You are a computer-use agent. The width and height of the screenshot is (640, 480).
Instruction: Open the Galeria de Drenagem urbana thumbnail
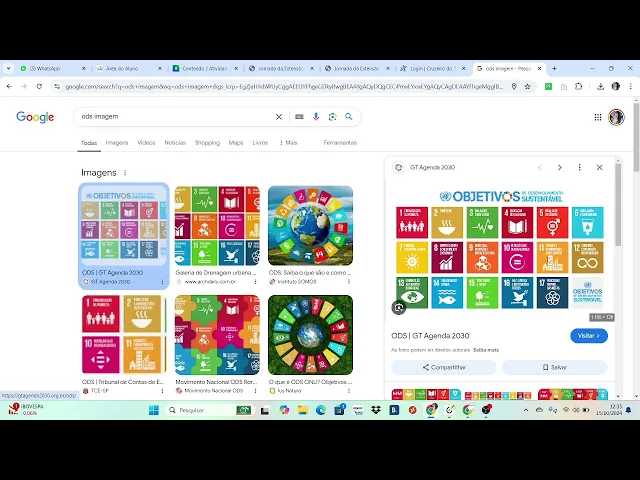click(217, 225)
